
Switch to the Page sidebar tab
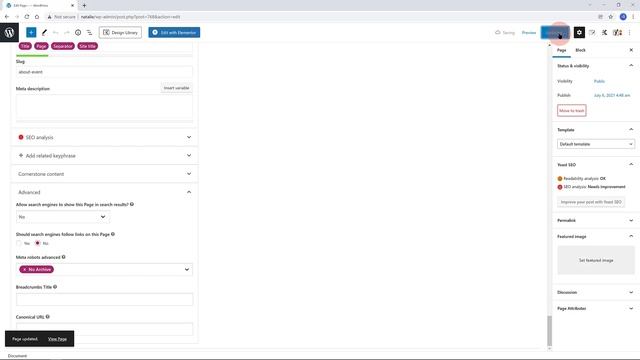(x=562, y=50)
